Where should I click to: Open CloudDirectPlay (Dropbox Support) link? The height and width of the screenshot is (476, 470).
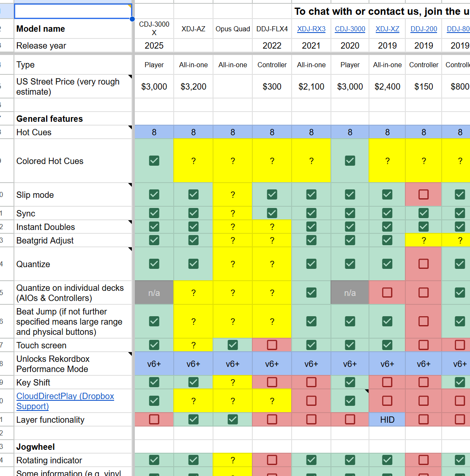click(65, 401)
